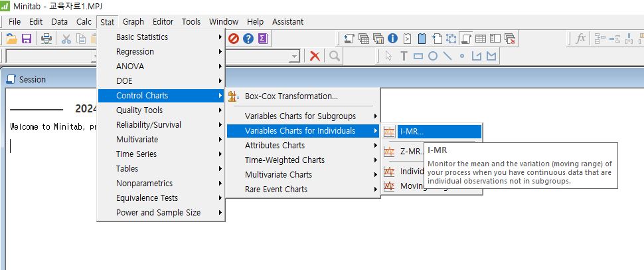644x270 pixels.
Task: Click the Project Manager split-pane icon
Action: point(495,39)
